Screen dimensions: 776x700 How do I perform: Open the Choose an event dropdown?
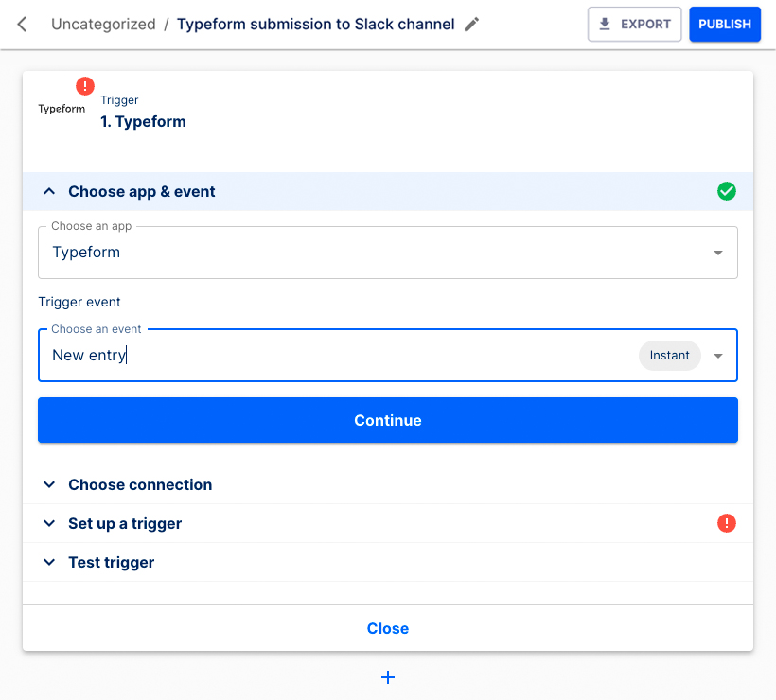tap(717, 355)
